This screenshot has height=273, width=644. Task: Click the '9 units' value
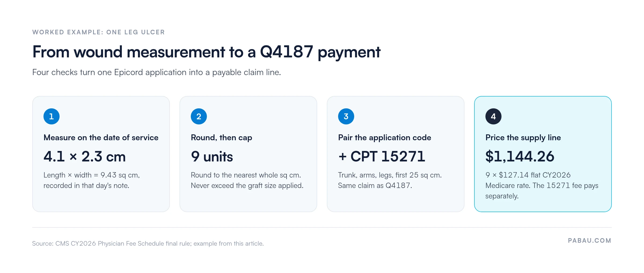point(212,156)
